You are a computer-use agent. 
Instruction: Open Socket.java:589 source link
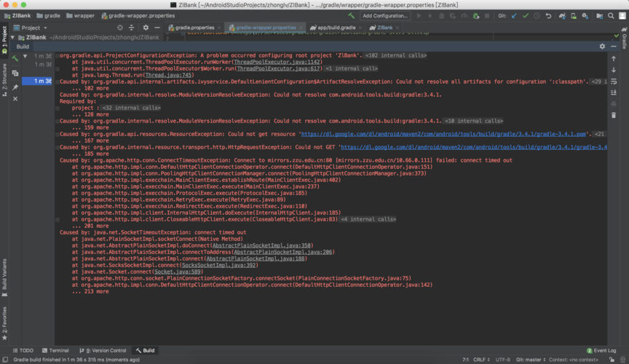click(x=178, y=272)
